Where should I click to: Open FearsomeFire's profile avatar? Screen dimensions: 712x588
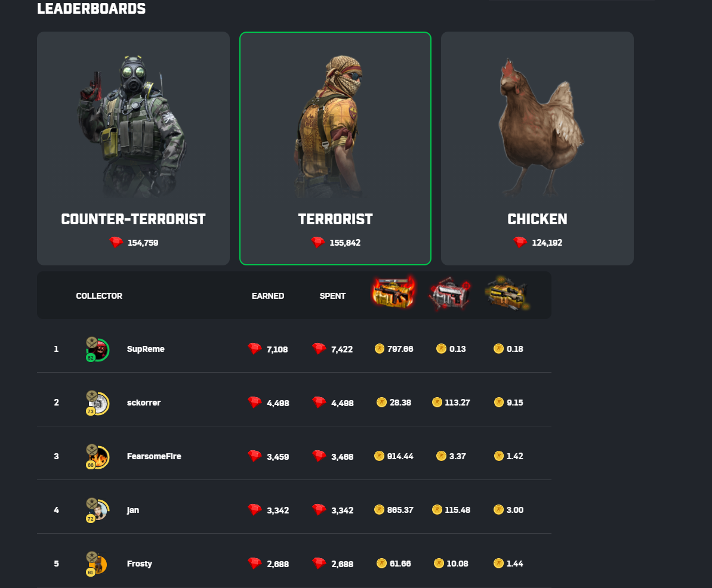point(97,456)
